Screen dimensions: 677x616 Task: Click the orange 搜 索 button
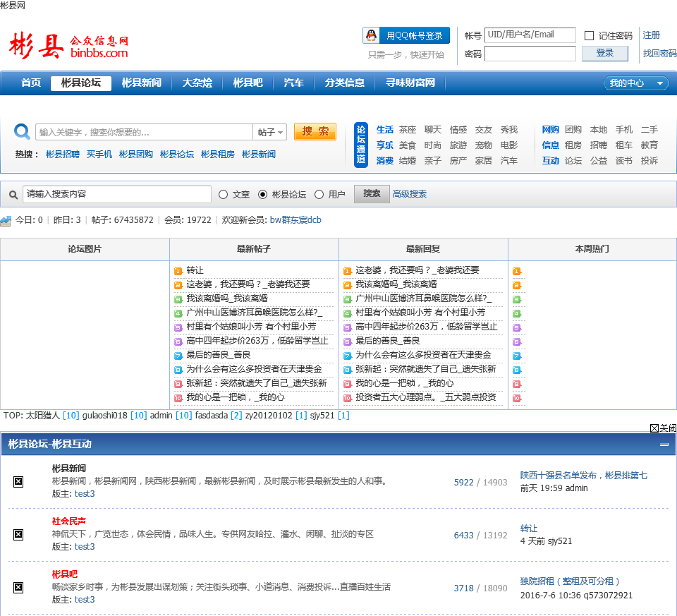[x=315, y=131]
